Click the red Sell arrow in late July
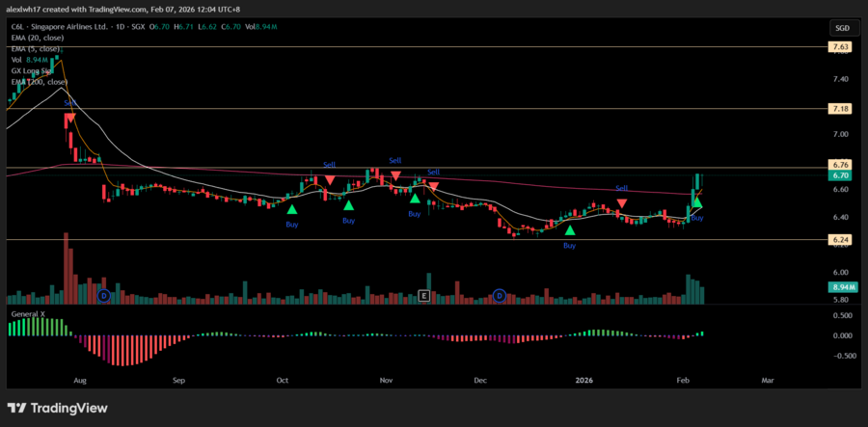The image size is (868, 427). pos(69,118)
